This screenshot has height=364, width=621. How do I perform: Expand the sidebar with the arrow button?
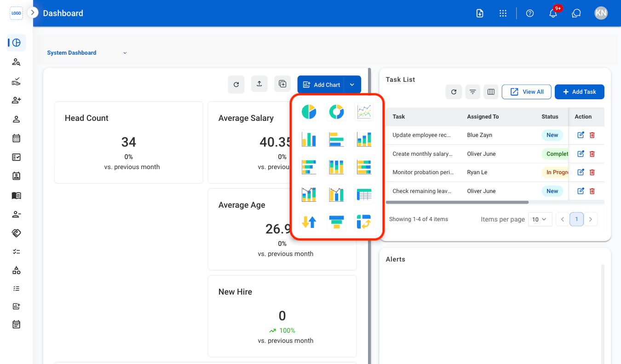pos(32,12)
